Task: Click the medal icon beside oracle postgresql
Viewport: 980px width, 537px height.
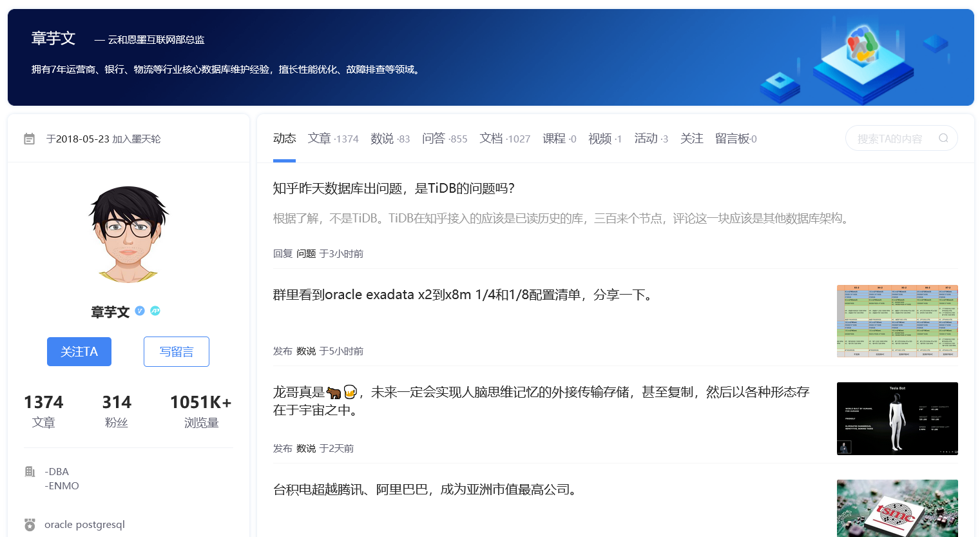Action: coord(30,524)
